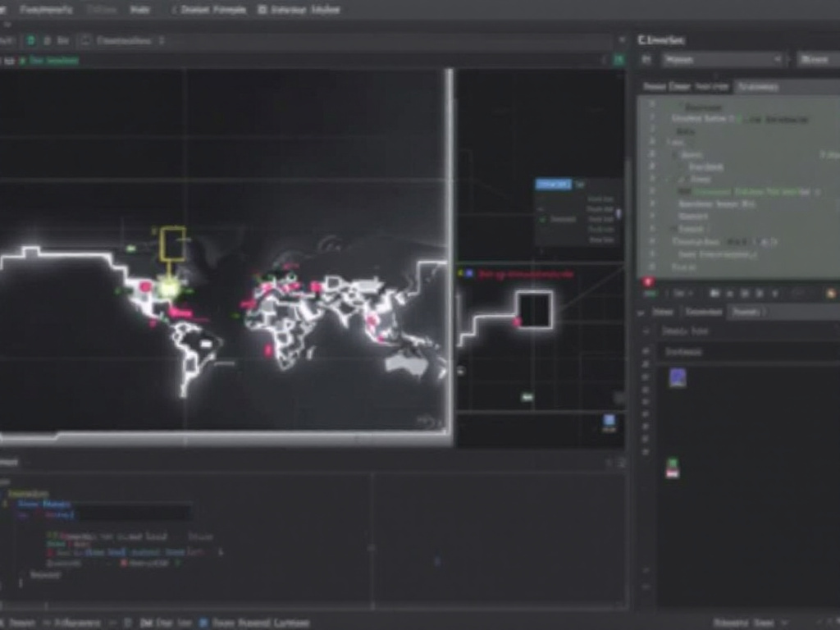Screen dimensions: 840x630
Task: Click the button right of the header dropdown
Action: tap(818, 60)
